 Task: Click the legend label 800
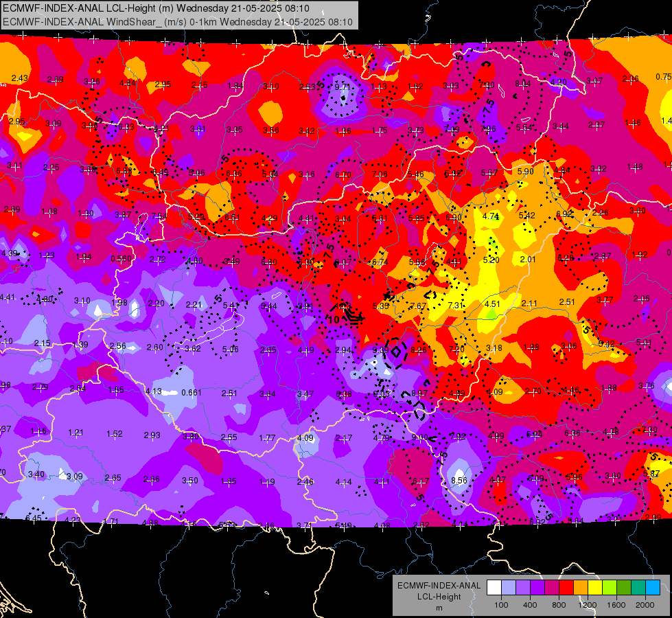(x=559, y=605)
